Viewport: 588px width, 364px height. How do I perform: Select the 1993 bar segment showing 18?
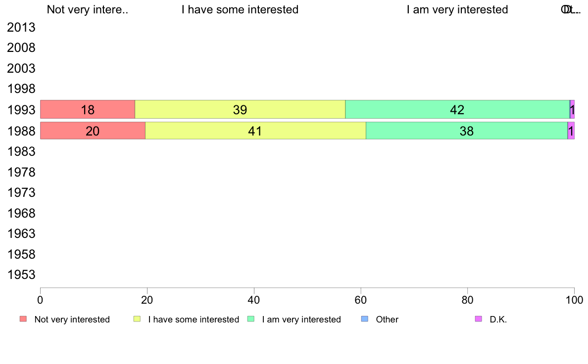[88, 109]
